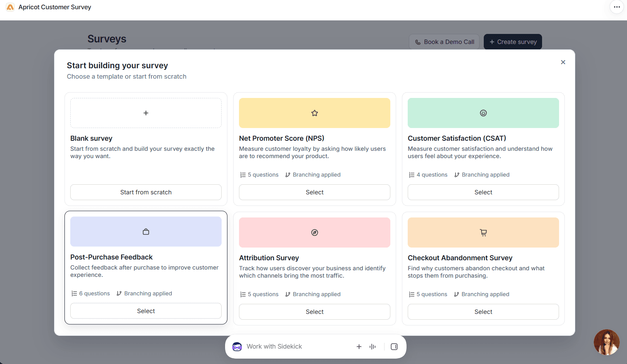Click the Net Promoter Score (NPS) title
Screen dimensions: 627x364
tap(281, 138)
